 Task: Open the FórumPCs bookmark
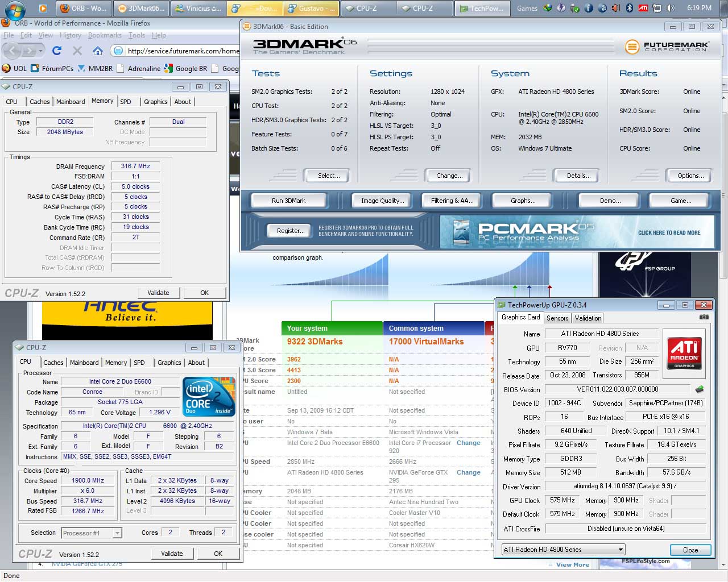coord(52,68)
